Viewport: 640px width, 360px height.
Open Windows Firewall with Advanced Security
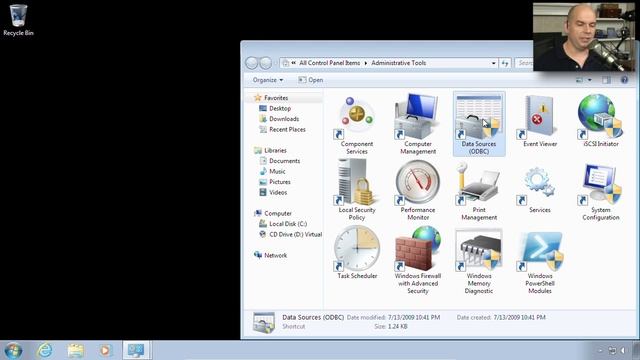(x=418, y=260)
